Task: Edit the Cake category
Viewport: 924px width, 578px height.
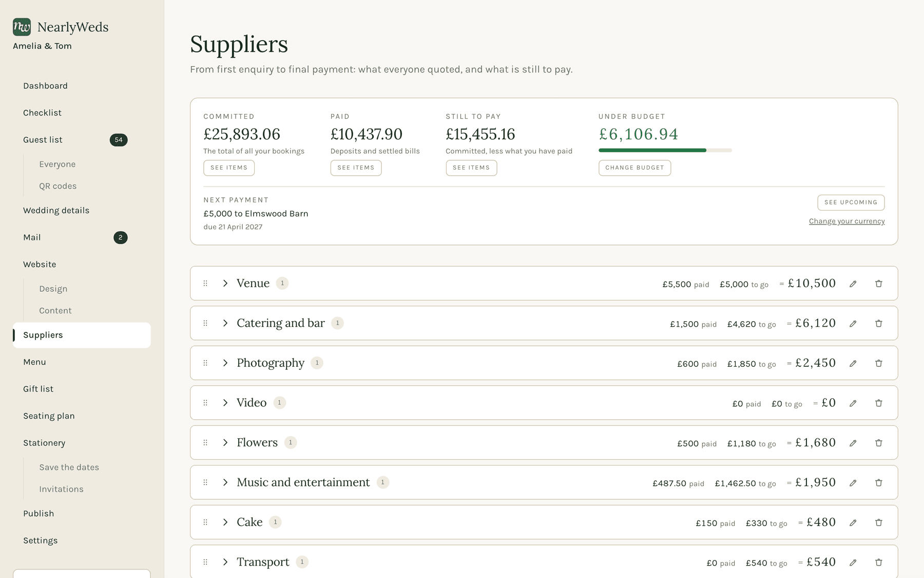Action: [x=853, y=523]
